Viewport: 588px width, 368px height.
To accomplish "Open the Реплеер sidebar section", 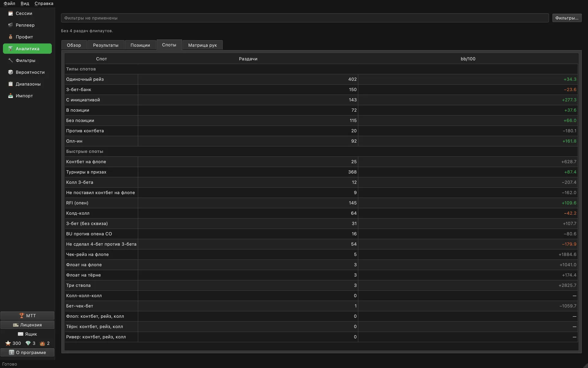I will [27, 25].
